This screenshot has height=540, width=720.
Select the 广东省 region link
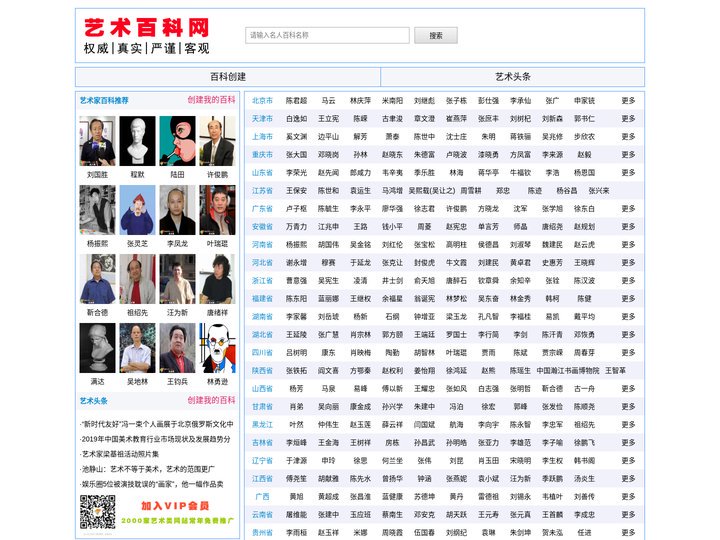[x=262, y=208]
